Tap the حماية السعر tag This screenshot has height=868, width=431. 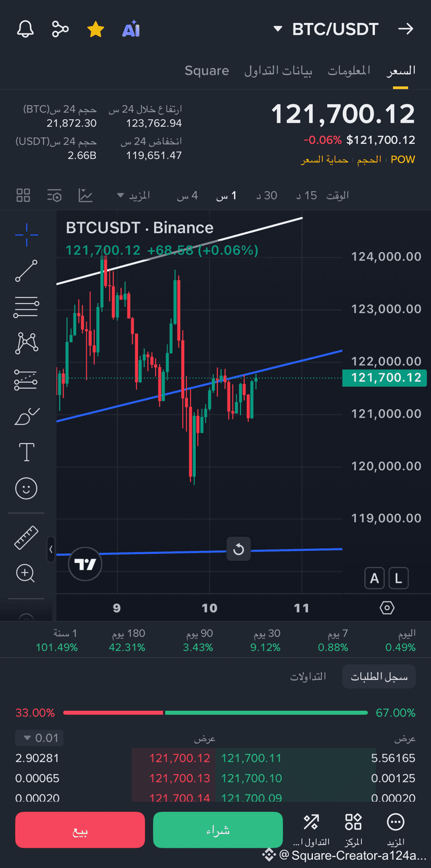(x=324, y=159)
